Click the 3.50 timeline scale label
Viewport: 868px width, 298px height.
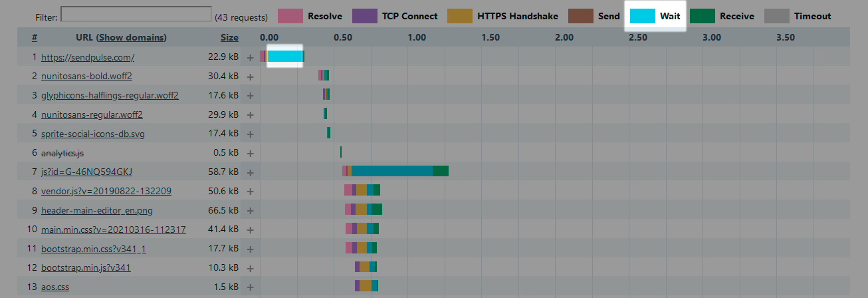[785, 37]
